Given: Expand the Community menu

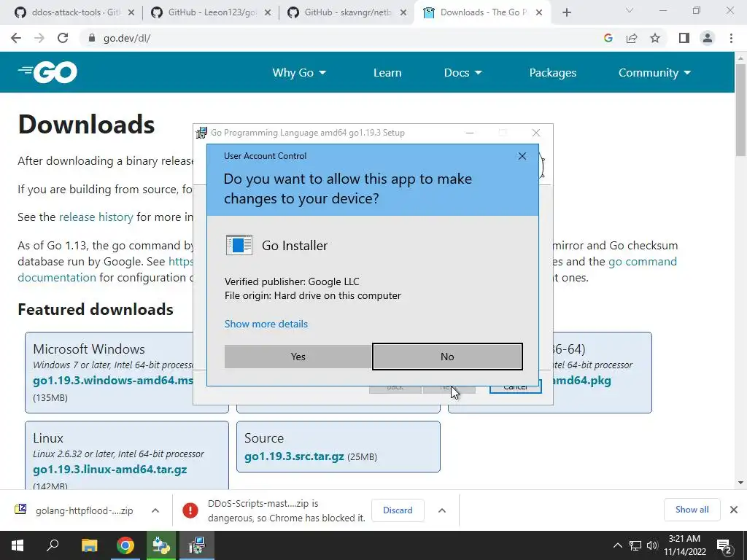Looking at the screenshot, I should click(654, 73).
